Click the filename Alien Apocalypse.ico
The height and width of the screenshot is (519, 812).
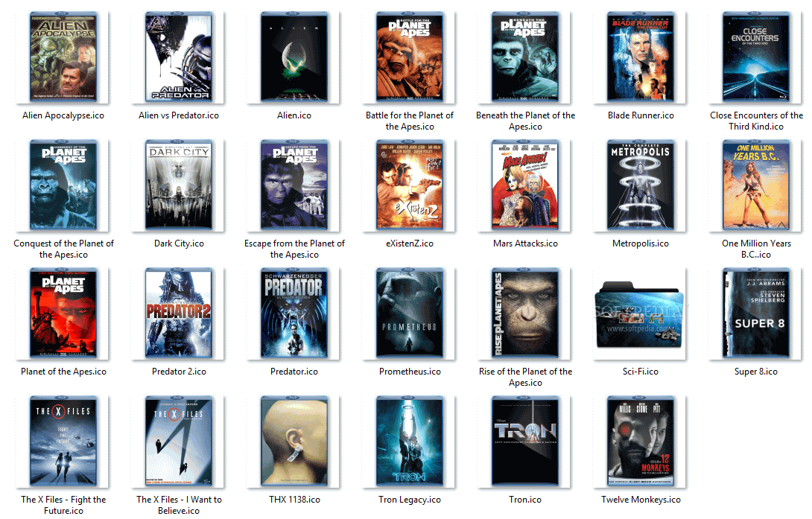coord(63,115)
